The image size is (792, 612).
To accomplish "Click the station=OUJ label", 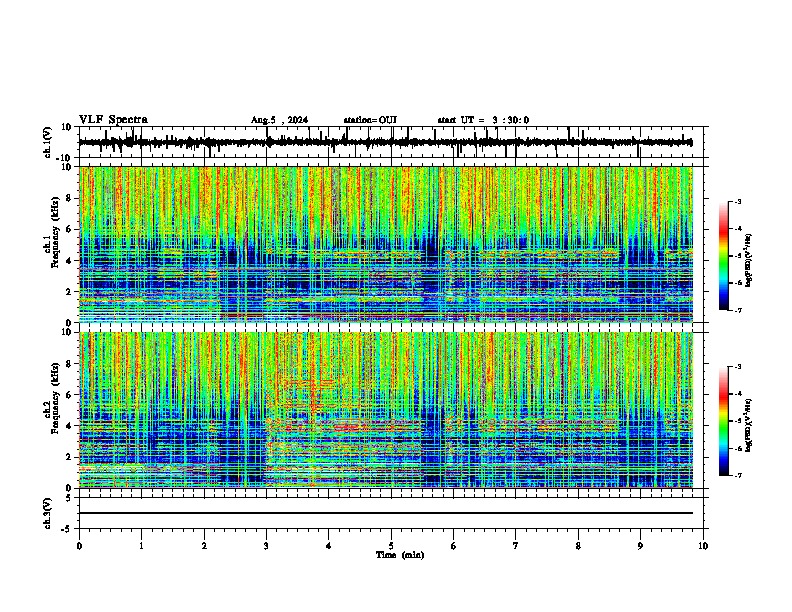I will coord(370,120).
